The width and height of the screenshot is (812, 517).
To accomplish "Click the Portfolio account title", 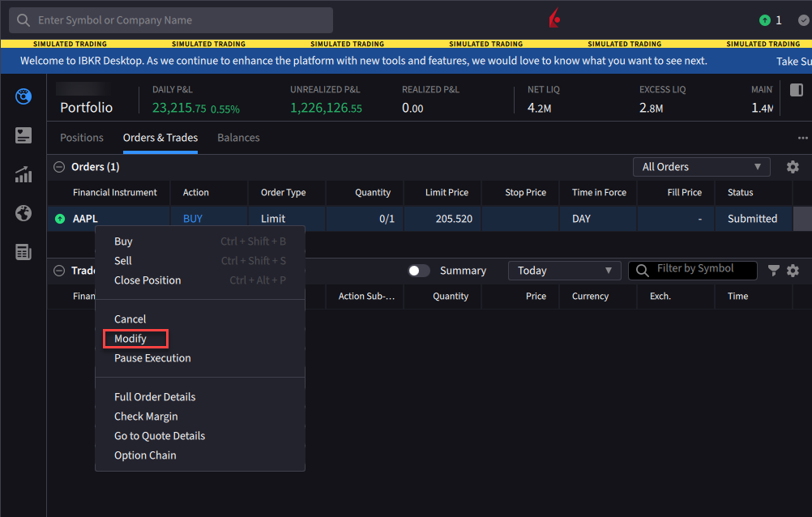I will 86,107.
